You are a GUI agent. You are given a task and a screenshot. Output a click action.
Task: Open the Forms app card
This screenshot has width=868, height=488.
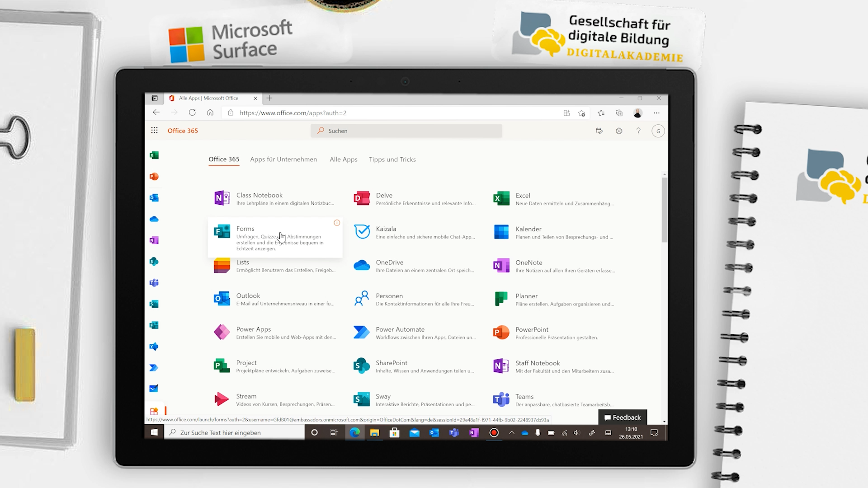275,238
